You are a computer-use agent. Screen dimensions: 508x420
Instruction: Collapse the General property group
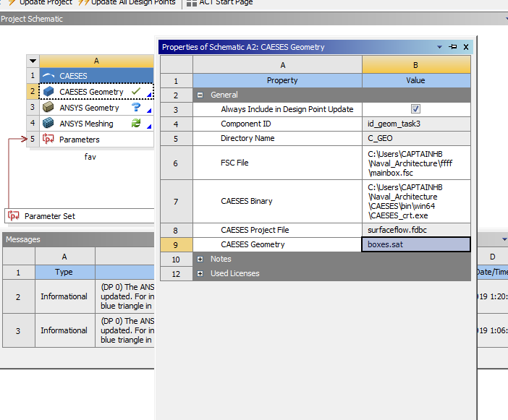[x=200, y=95]
